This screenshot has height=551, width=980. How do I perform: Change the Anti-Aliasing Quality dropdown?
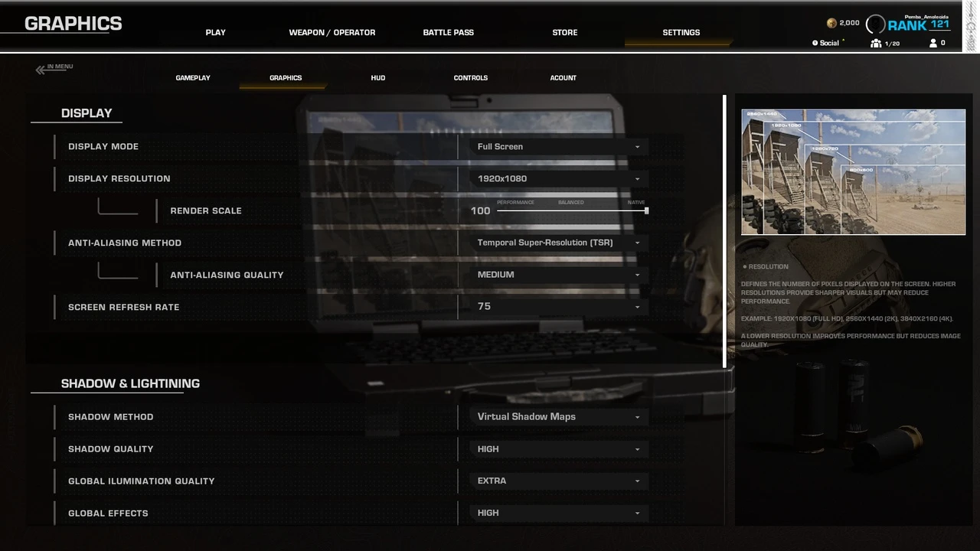(x=558, y=275)
